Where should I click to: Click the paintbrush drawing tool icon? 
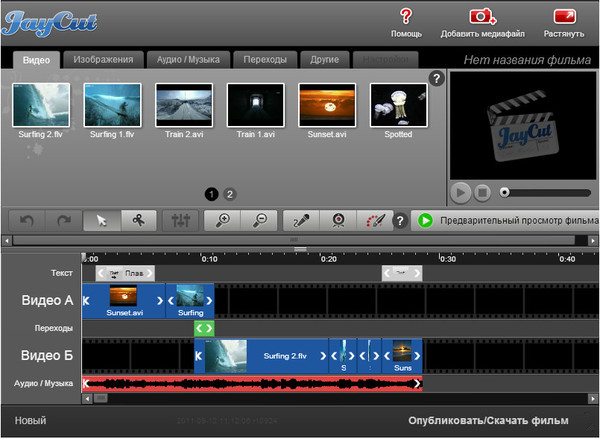(375, 220)
